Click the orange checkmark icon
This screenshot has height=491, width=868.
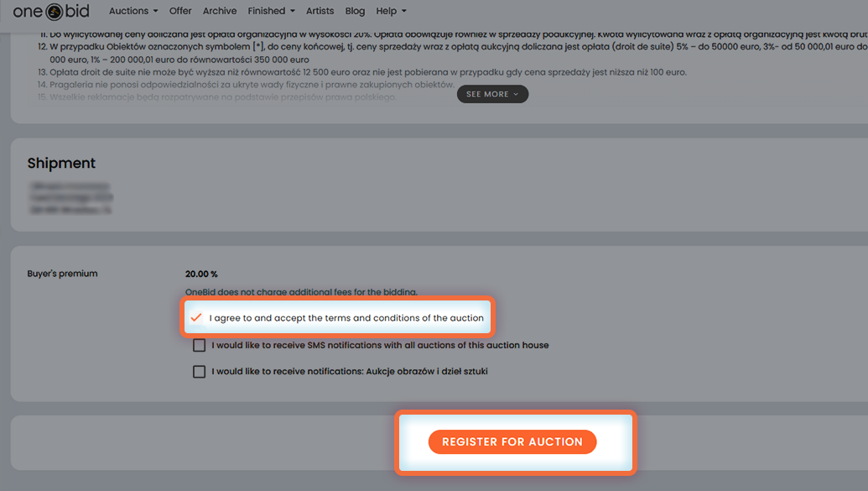[x=196, y=318]
